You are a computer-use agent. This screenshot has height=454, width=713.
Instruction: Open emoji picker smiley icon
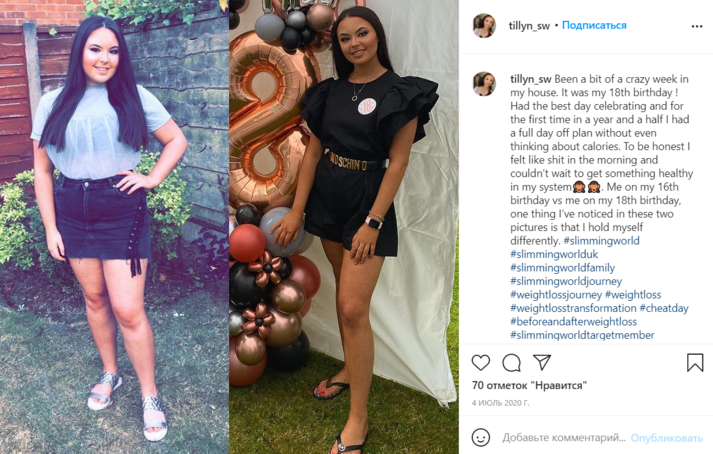[x=481, y=438]
